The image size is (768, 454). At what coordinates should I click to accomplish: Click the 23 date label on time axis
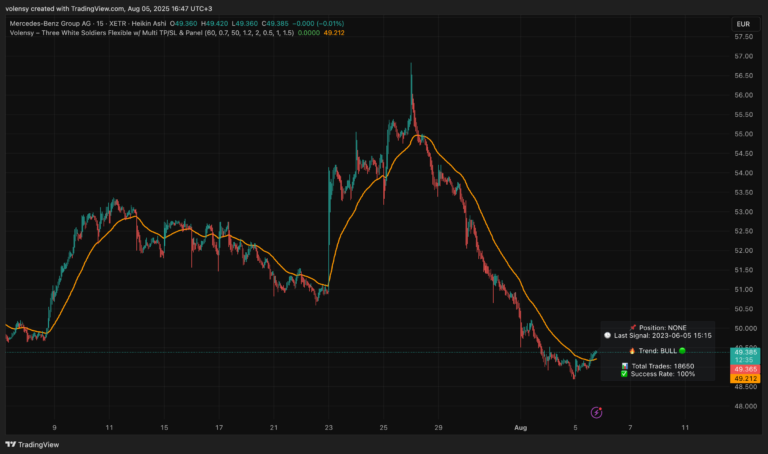coord(328,427)
